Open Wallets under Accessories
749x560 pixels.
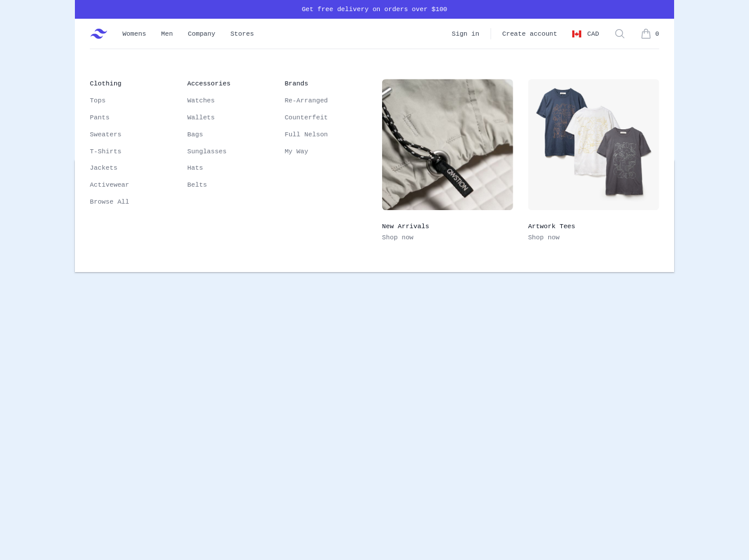click(201, 118)
